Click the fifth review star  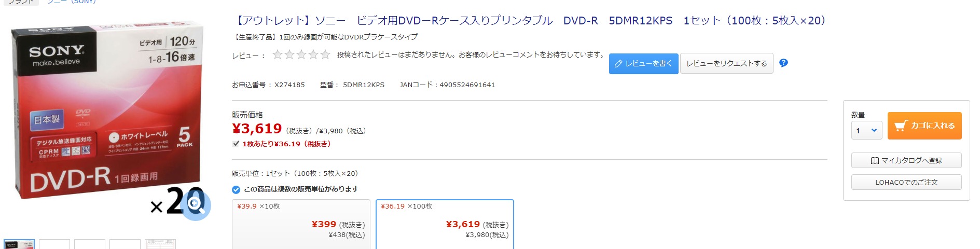(x=325, y=54)
